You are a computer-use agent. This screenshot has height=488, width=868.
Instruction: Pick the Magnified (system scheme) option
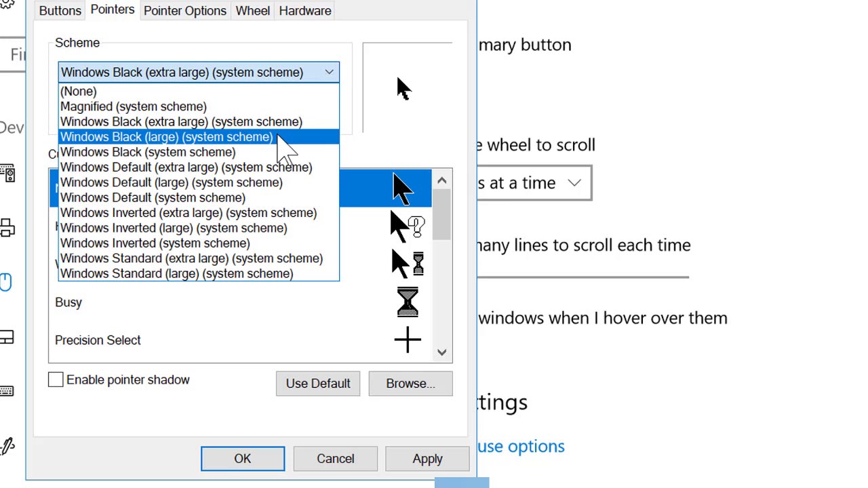[199, 106]
